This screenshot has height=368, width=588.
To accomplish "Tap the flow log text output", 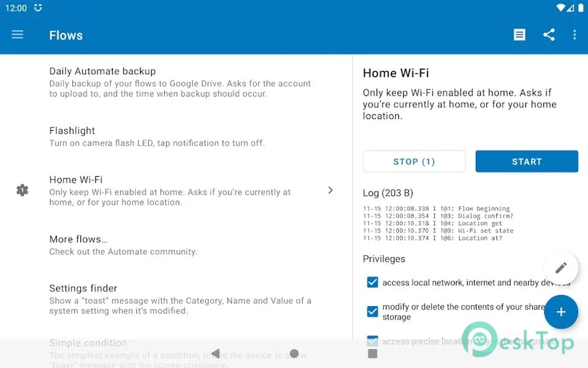I will (x=438, y=223).
